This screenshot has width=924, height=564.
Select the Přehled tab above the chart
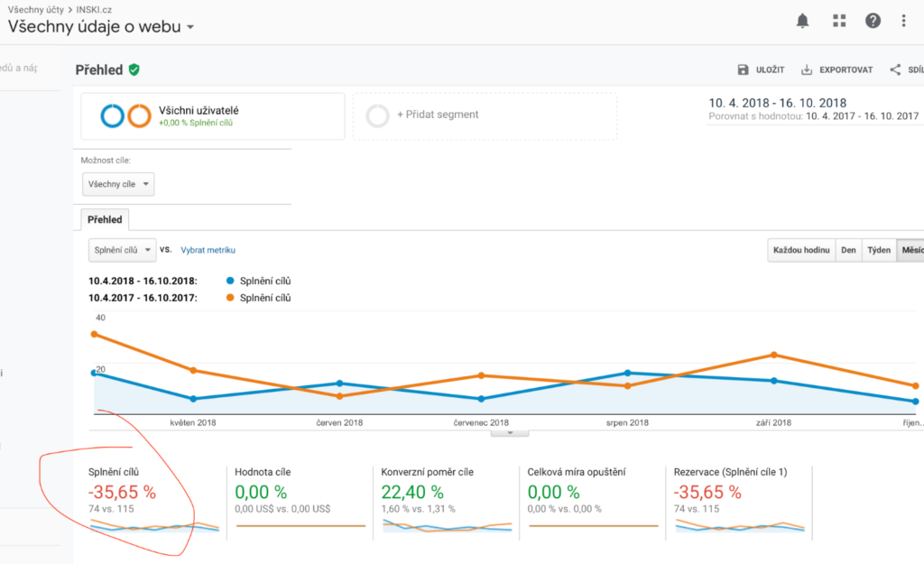tap(106, 219)
